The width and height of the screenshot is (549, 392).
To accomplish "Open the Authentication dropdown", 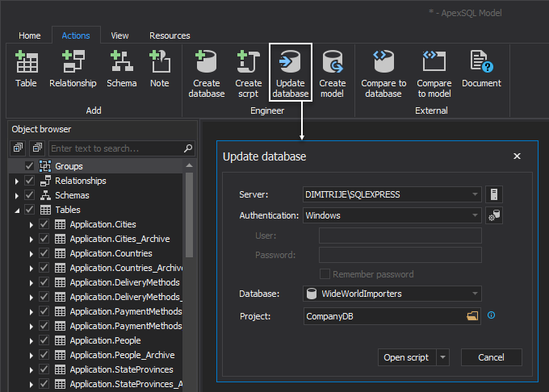I will point(475,215).
